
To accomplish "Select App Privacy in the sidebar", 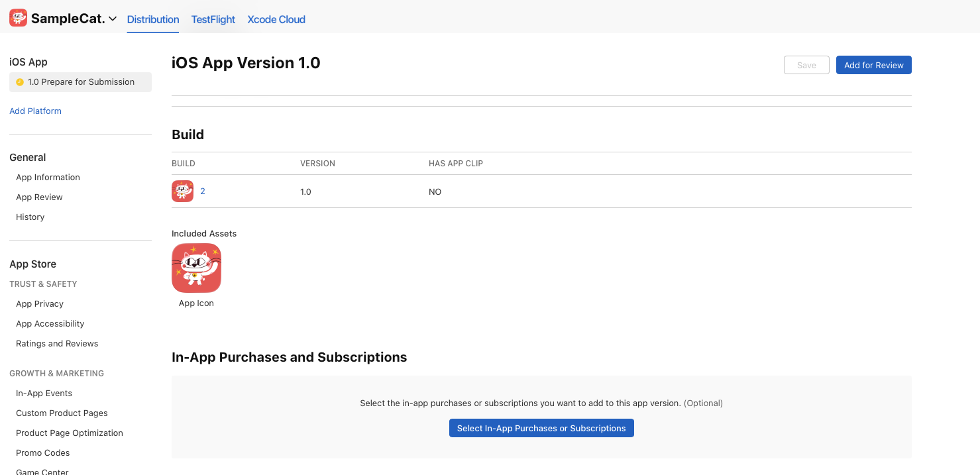I will click(39, 303).
